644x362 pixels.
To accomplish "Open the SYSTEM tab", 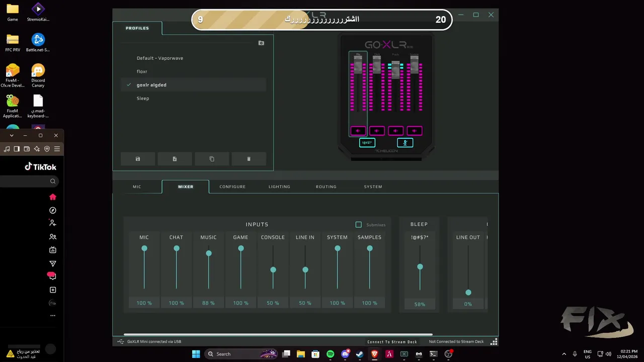I will pos(373,187).
